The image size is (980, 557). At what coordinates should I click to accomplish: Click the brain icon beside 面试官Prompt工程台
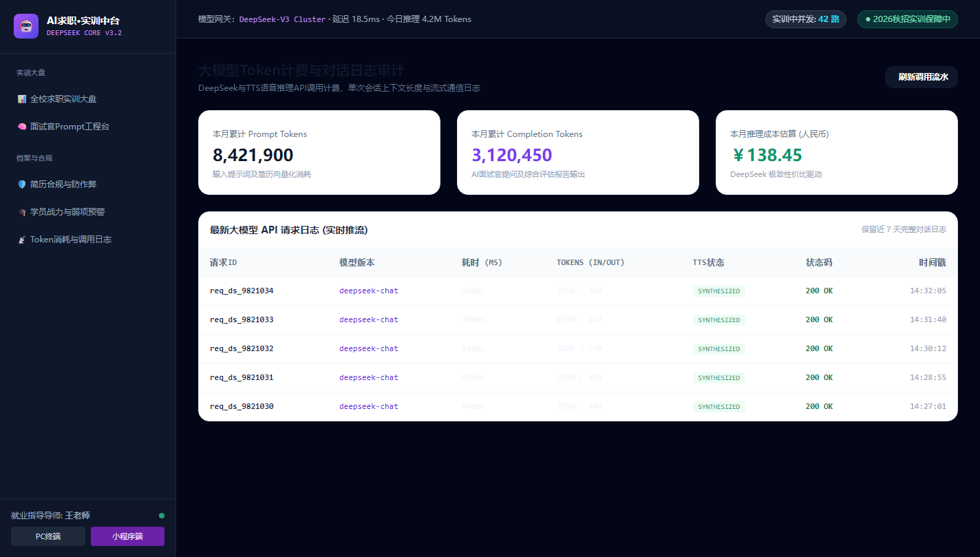coord(22,127)
